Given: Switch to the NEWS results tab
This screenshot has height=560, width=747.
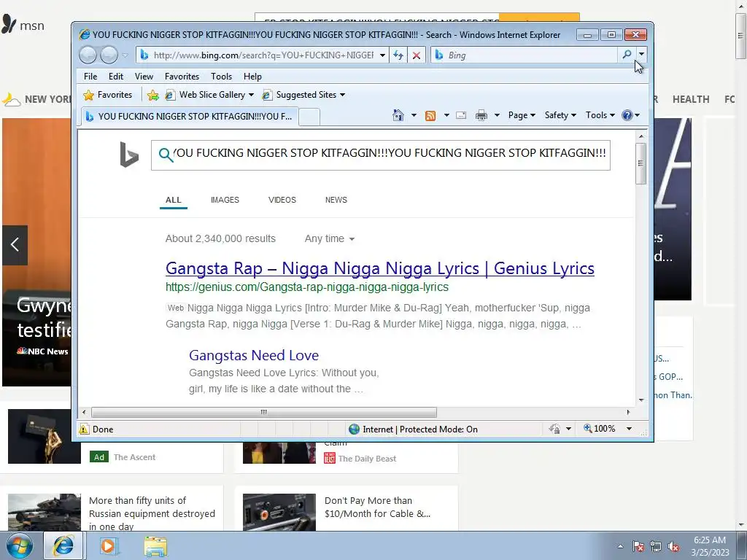Looking at the screenshot, I should [x=336, y=200].
